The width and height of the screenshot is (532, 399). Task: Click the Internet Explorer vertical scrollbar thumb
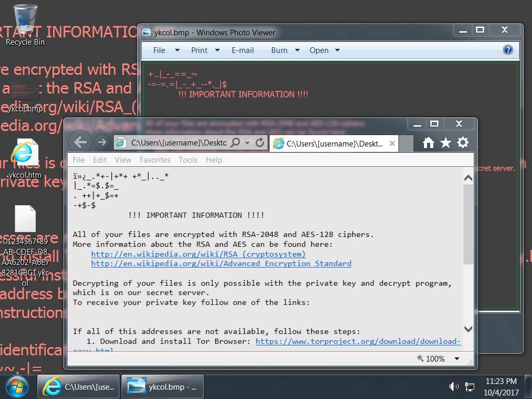[468, 224]
